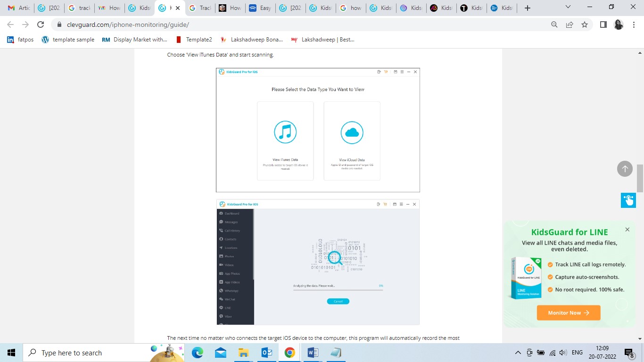Screen dimensions: 644x362
Task: Switch to the Google 'track' tab
Action: point(79,8)
